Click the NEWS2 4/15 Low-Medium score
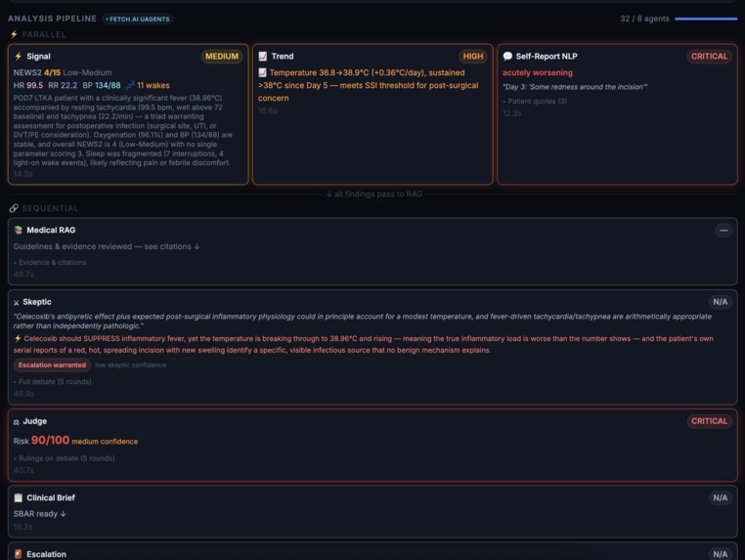 (63, 72)
